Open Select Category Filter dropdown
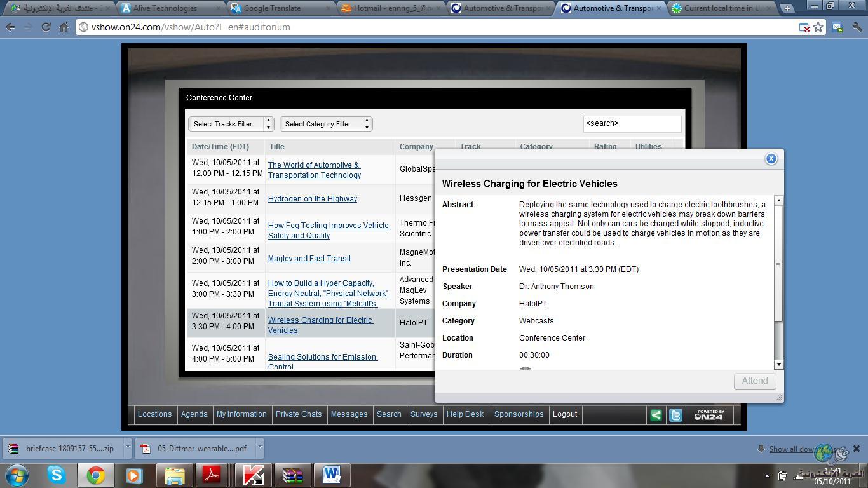This screenshot has height=488, width=868. coord(326,124)
